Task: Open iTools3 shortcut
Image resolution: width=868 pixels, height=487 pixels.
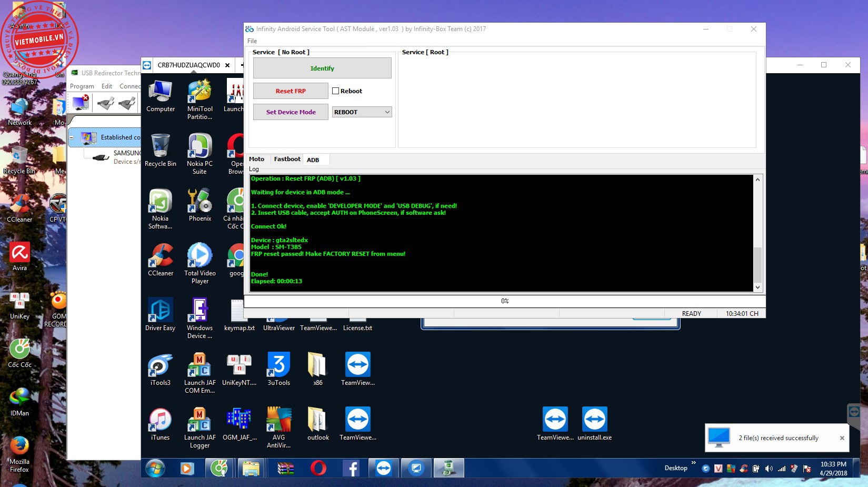Action: [161, 370]
